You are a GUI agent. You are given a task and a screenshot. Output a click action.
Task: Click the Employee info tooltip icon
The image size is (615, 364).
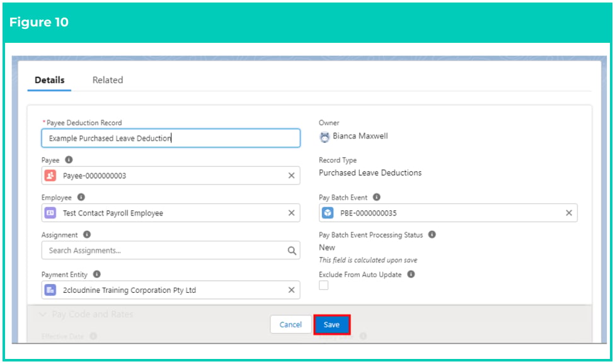pyautogui.click(x=81, y=197)
